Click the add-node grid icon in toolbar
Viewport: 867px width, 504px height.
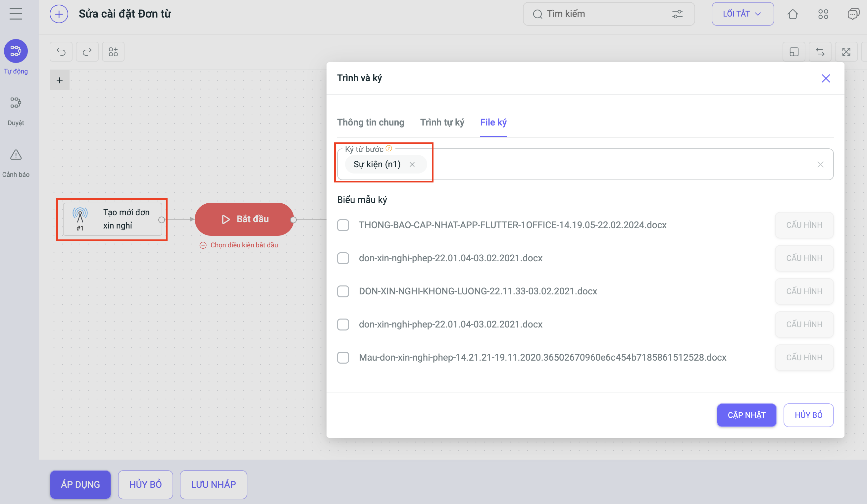point(113,52)
